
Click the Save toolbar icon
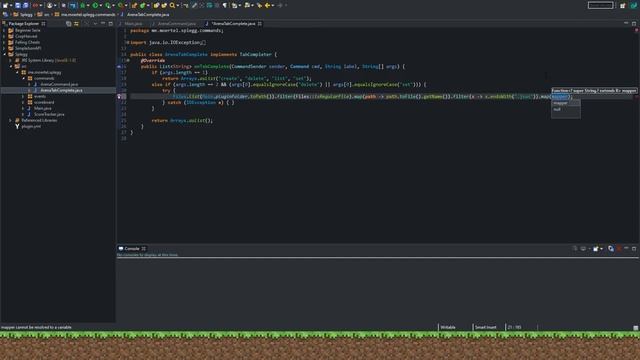click(x=18, y=5)
